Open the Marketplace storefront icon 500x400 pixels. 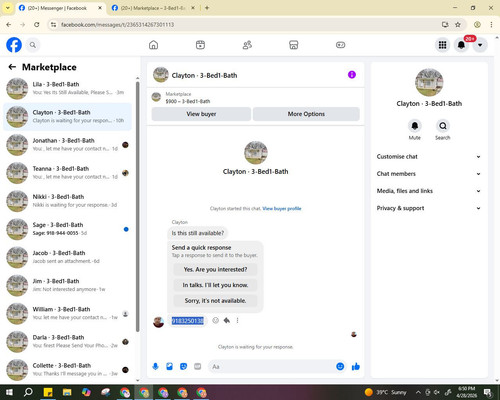pos(294,45)
